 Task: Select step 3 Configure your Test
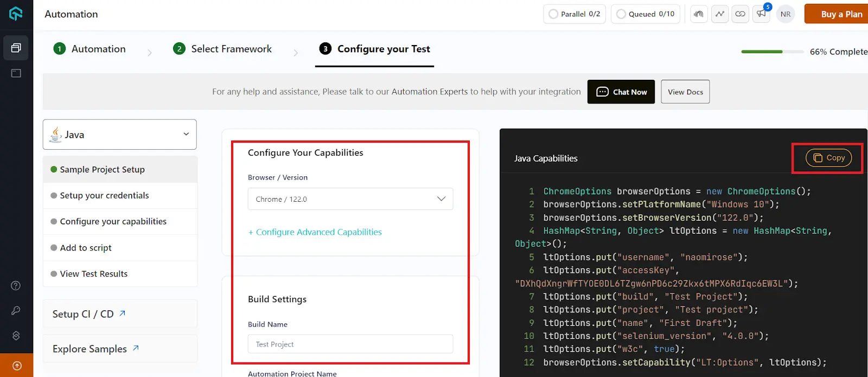click(x=374, y=49)
